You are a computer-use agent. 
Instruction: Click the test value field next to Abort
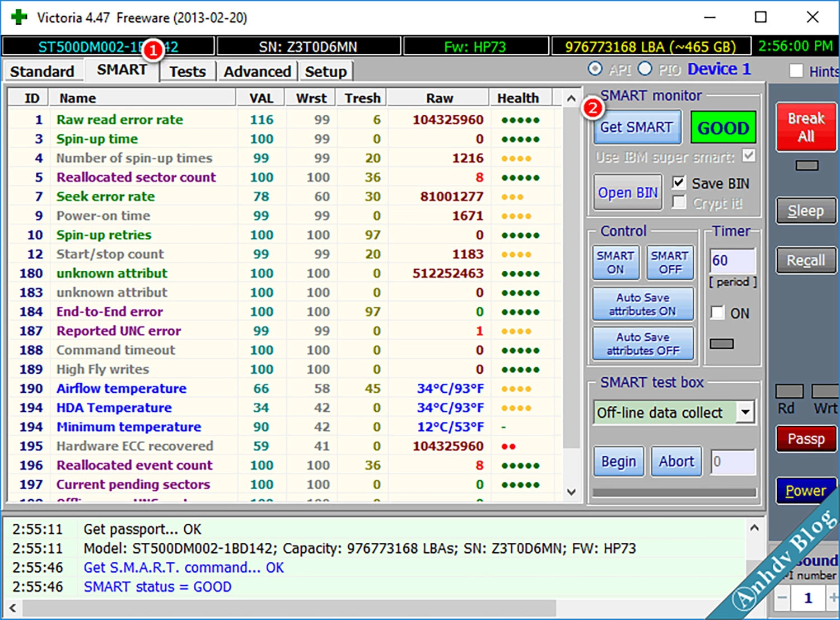[x=733, y=462]
